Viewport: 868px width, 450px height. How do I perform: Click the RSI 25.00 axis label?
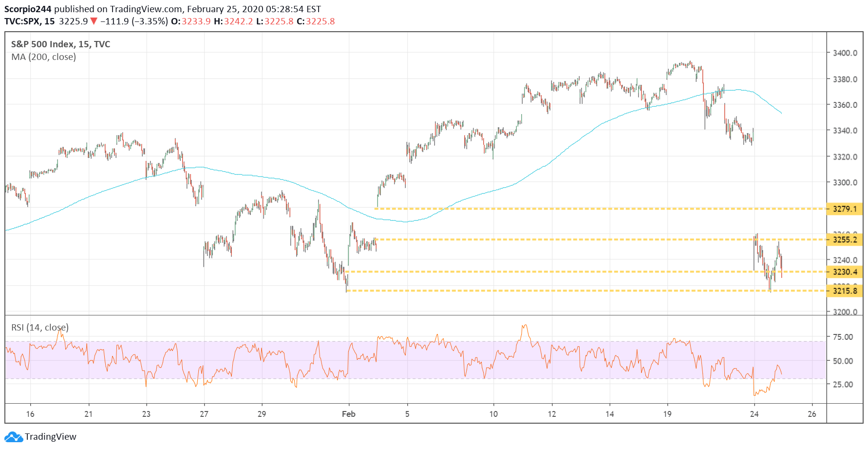click(x=843, y=385)
